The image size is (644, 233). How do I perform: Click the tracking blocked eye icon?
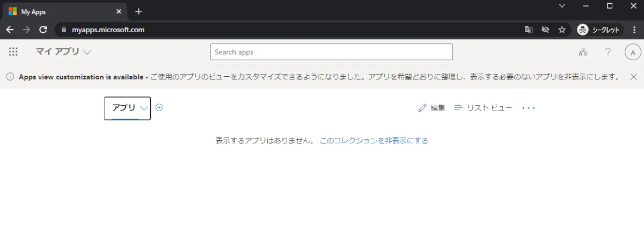point(545,30)
